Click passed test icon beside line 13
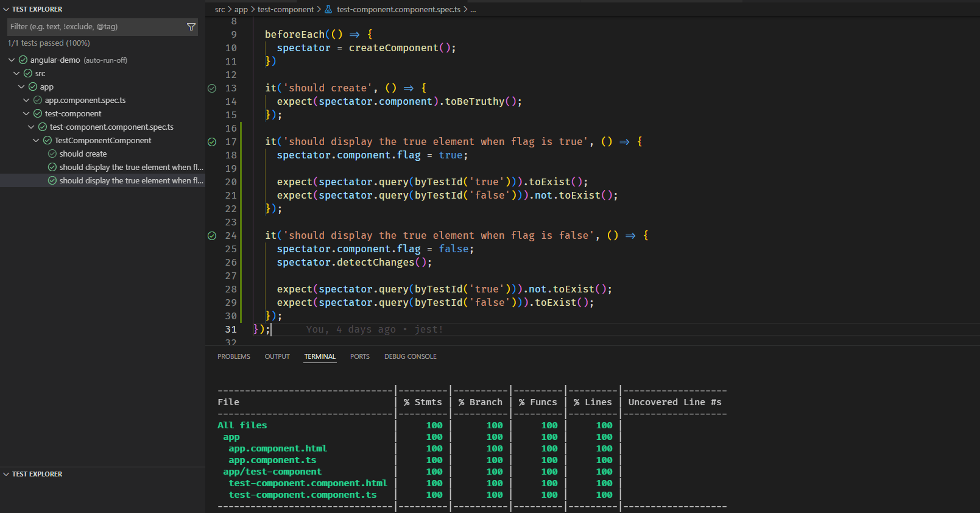Image resolution: width=980 pixels, height=513 pixels. tap(212, 88)
